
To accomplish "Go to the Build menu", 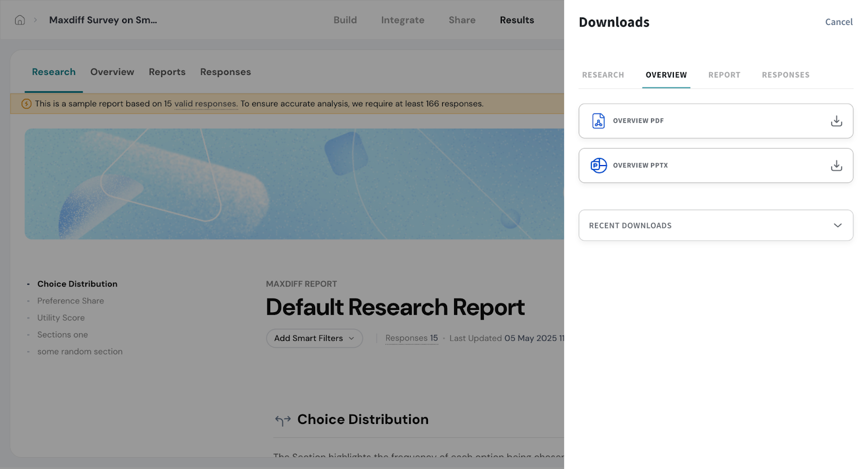I will click(x=345, y=20).
